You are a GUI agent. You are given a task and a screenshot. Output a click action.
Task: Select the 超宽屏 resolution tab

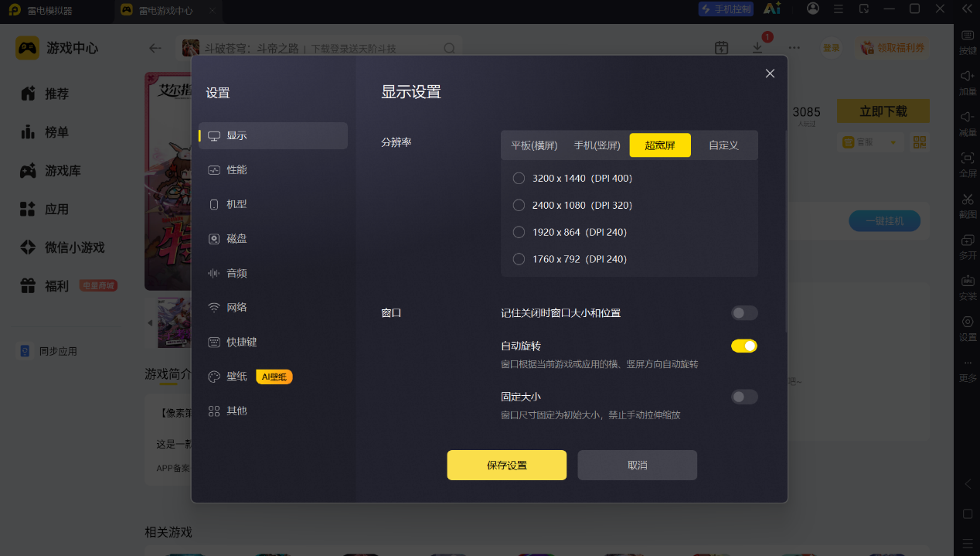pos(660,145)
